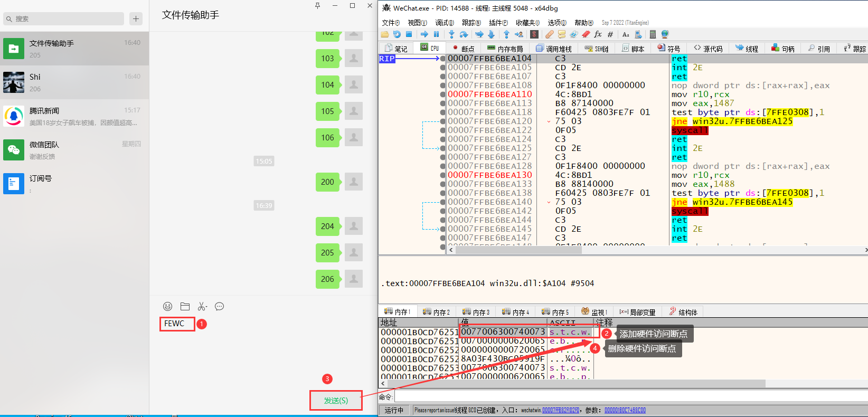Click the x64dbg open file folder icon

384,34
